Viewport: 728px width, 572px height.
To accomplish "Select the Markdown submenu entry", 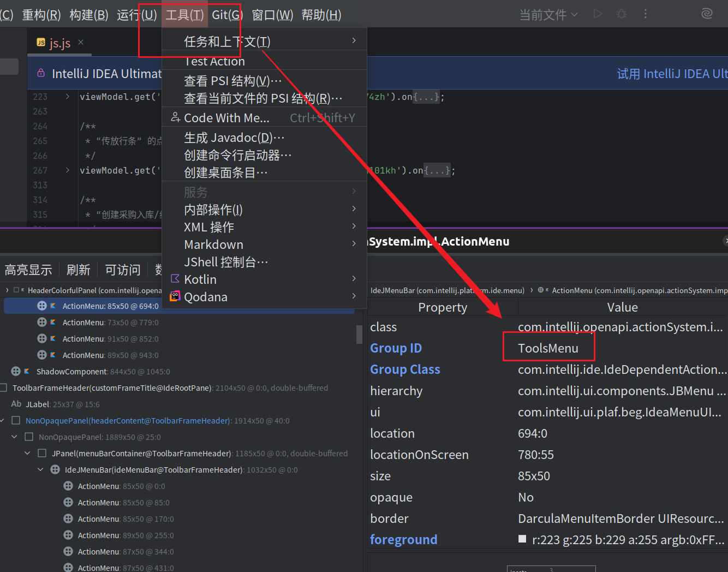I will point(213,245).
